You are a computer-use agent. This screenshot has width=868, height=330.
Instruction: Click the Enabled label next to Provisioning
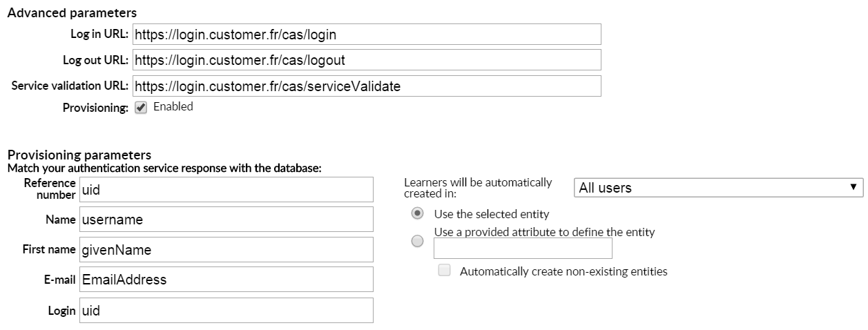[x=173, y=107]
